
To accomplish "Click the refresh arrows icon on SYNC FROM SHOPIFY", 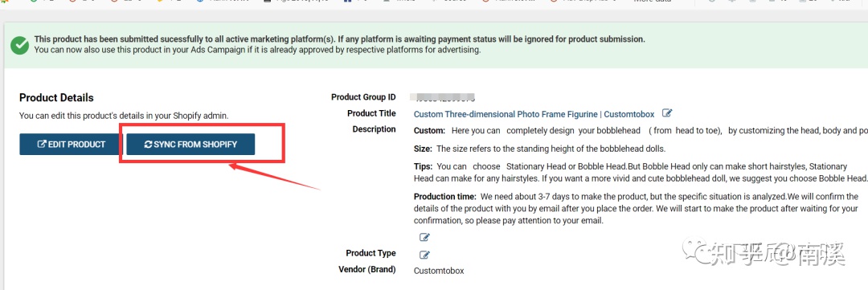I will point(148,145).
